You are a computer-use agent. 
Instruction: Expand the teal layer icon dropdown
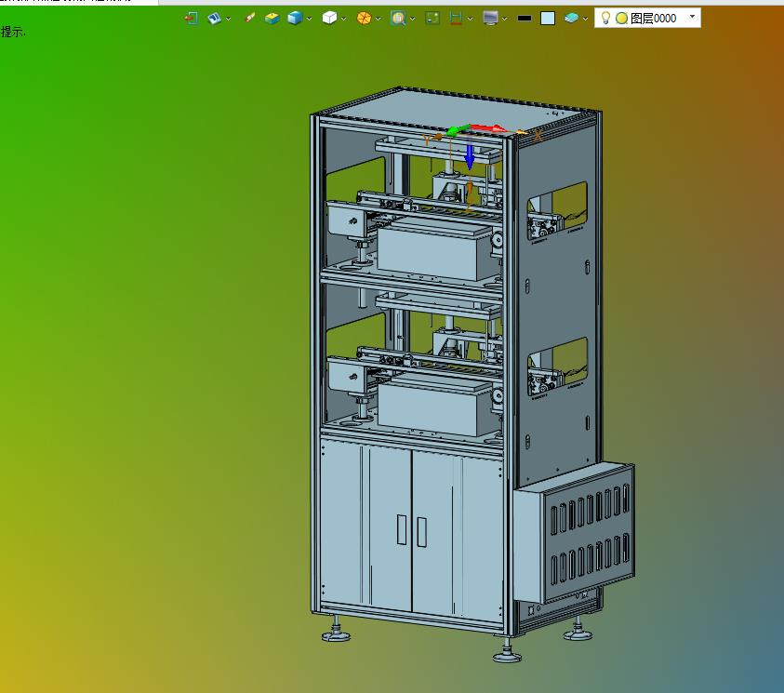(586, 19)
